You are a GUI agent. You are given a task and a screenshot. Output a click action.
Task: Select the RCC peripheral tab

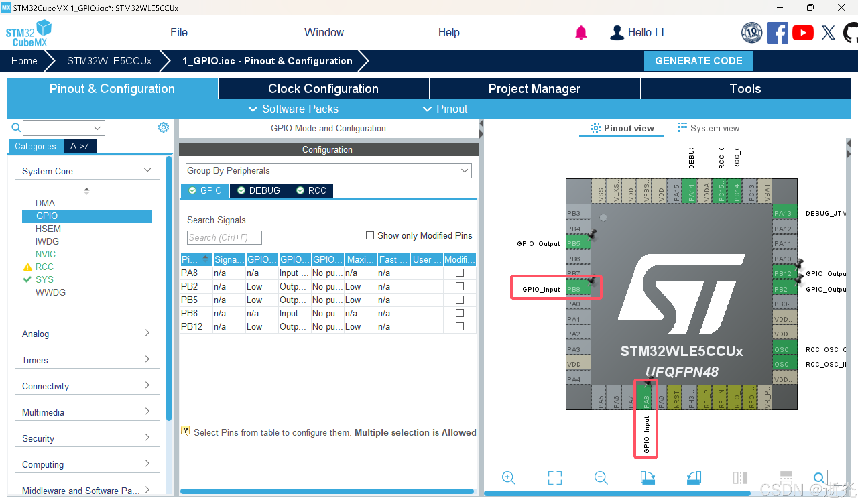(x=311, y=190)
